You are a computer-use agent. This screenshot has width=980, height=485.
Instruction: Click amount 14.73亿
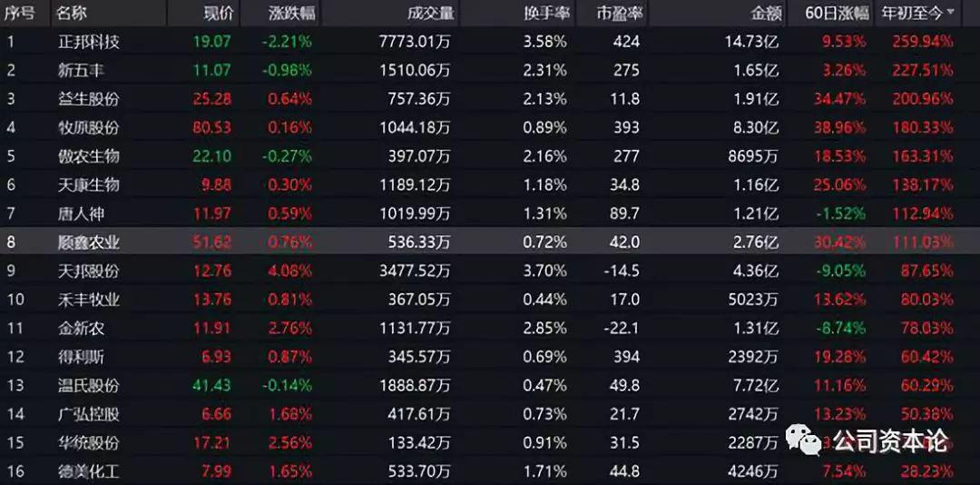(752, 42)
